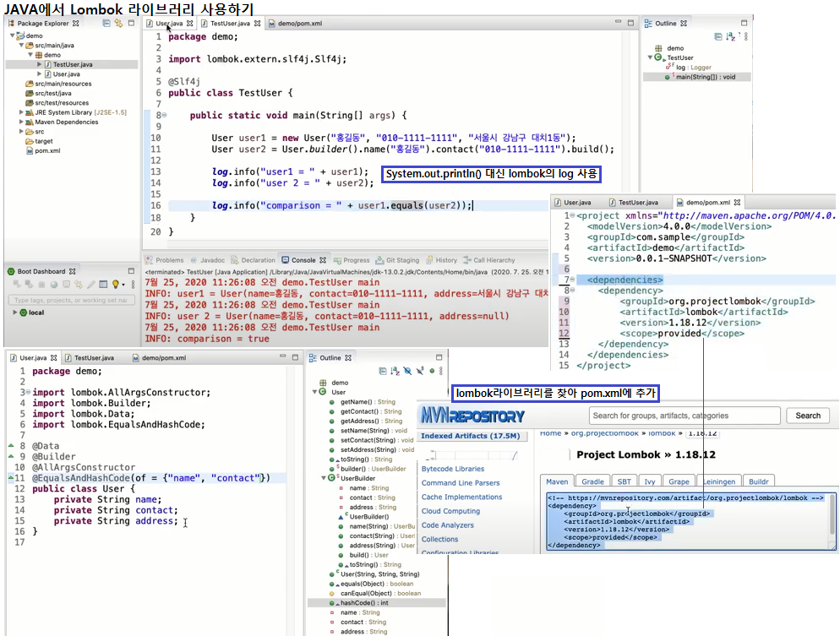Viewport: 840px width, 636px height.
Task: Expand Maven Dependencies in Package Explorer
Action: coord(21,122)
